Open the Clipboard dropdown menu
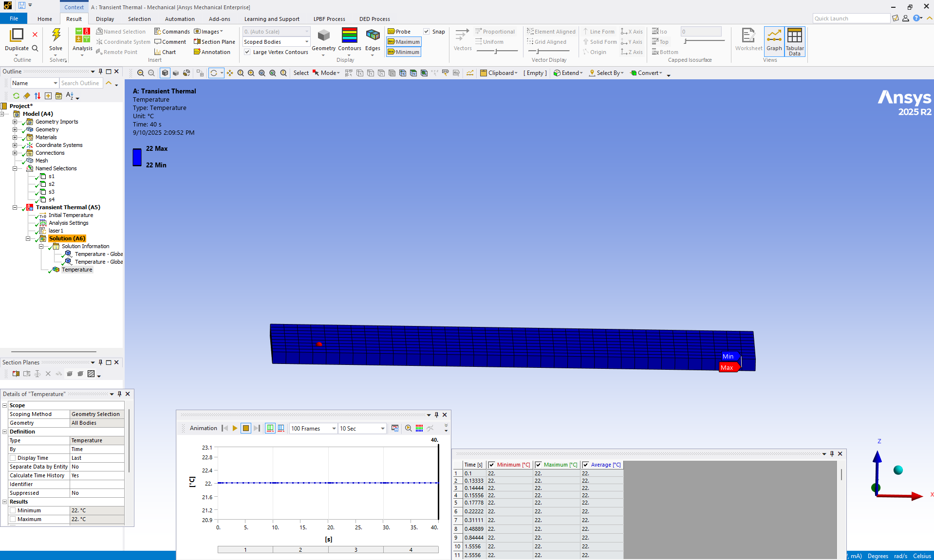 499,73
